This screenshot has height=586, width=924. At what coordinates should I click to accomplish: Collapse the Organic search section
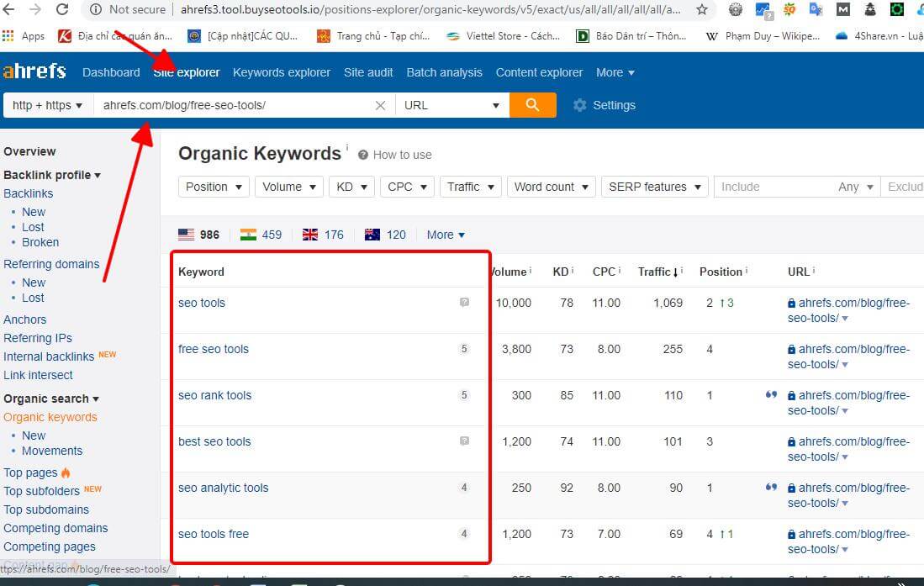click(x=50, y=399)
